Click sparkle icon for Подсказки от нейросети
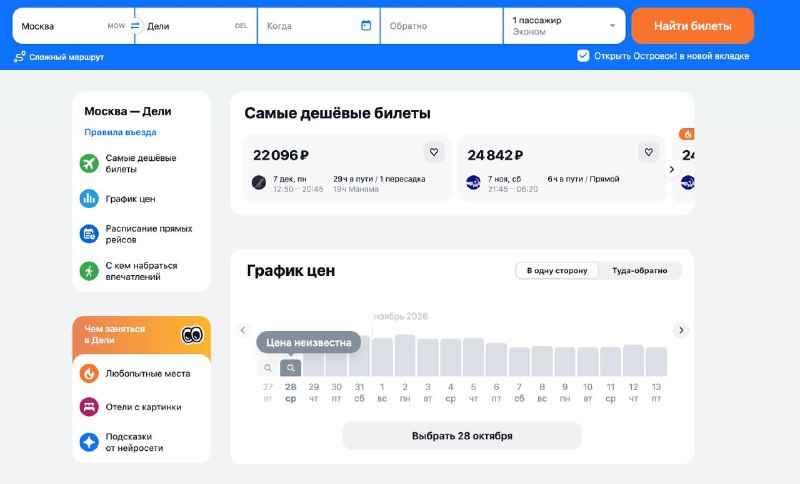This screenshot has width=800, height=484. pos(89,442)
